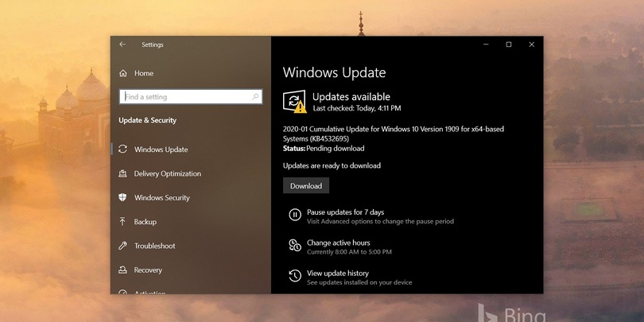644x322 pixels.
Task: Click the Windows Security shield icon
Action: click(122, 197)
